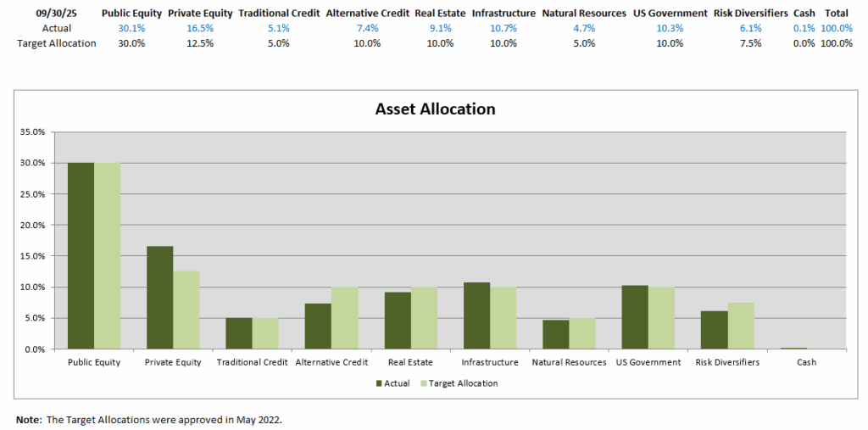Image resolution: width=868 pixels, height=430 pixels.
Task: Select the note about May 2022 approval
Action: coord(148,420)
